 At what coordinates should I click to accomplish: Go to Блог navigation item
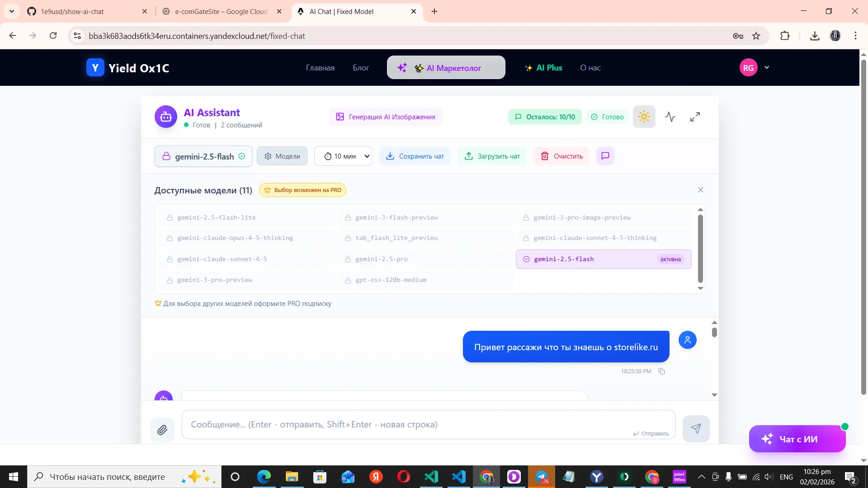[361, 68]
